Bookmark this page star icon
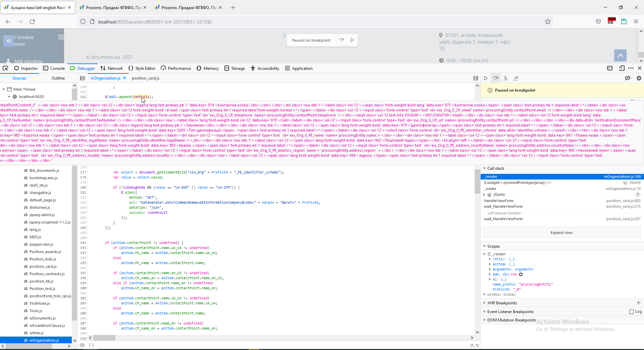 pyautogui.click(x=548, y=22)
